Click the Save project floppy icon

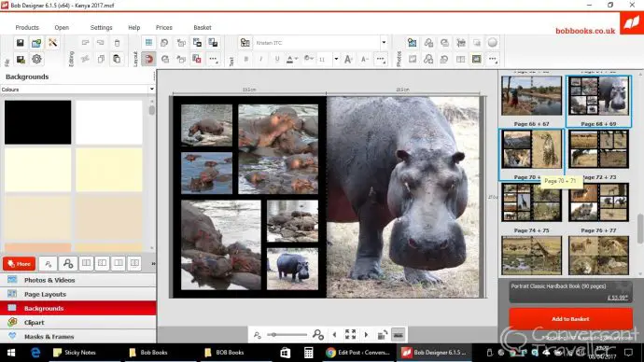pos(21,43)
